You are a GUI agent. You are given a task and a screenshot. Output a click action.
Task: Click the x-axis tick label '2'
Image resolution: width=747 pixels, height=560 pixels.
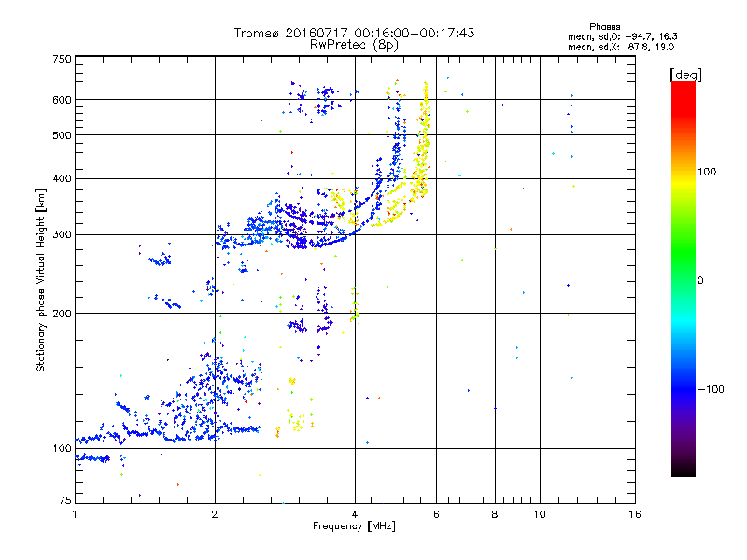click(215, 514)
